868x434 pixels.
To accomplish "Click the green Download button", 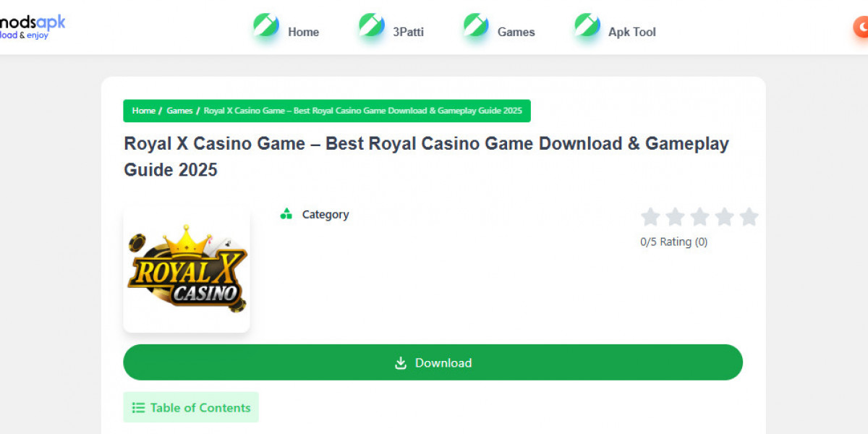I will click(433, 362).
